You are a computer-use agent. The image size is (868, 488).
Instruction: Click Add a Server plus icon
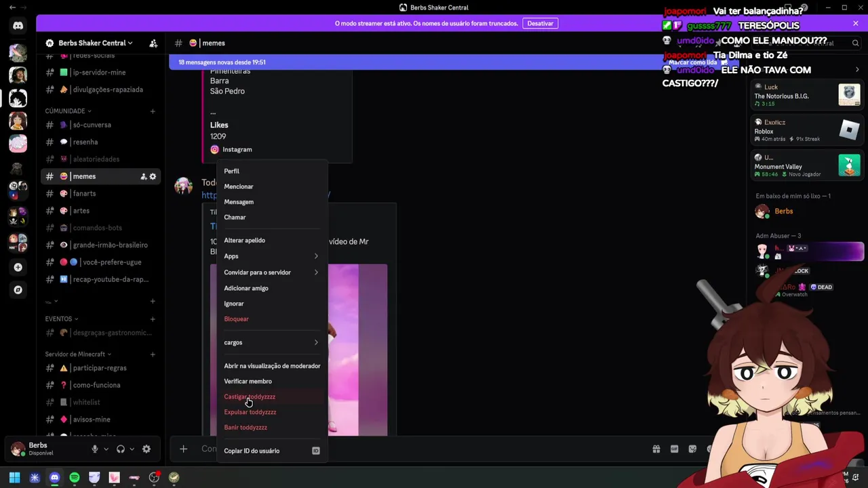coord(18,267)
